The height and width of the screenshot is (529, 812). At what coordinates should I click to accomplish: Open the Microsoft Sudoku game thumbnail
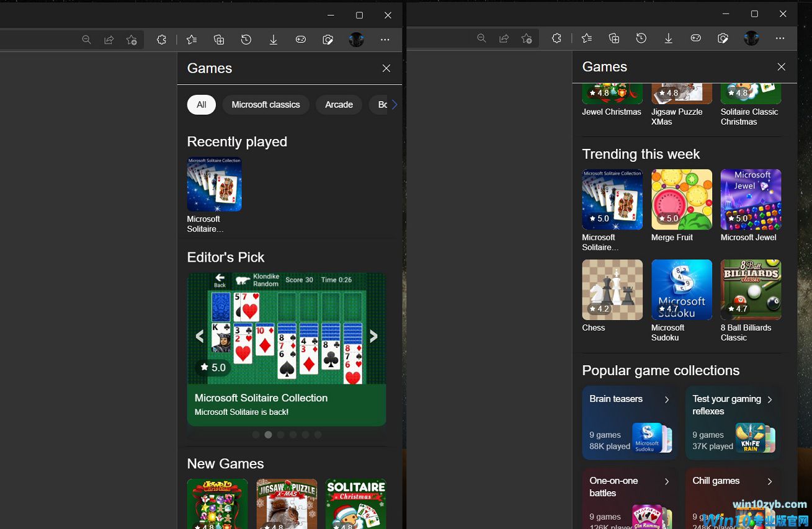[682, 290]
